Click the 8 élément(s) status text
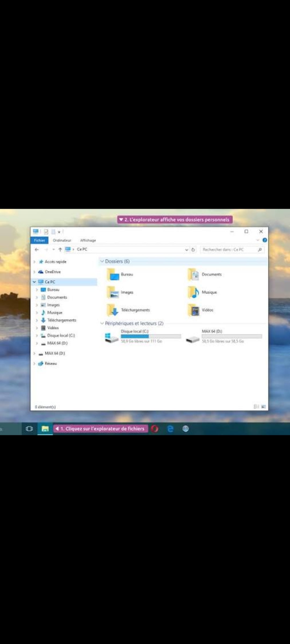The width and height of the screenshot is (290, 644). point(45,407)
